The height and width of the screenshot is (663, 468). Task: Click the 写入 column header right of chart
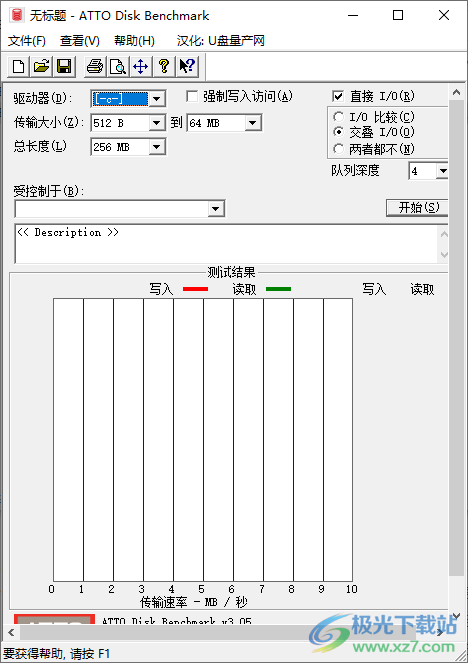coord(374,289)
